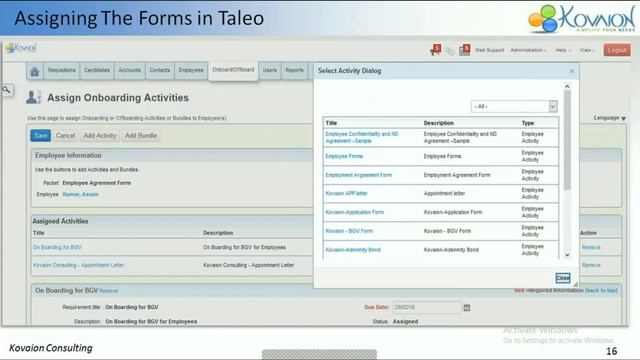Screen dimensions: 640x360
Task: Select Kovaion - BGV Form activity
Action: pos(349,231)
